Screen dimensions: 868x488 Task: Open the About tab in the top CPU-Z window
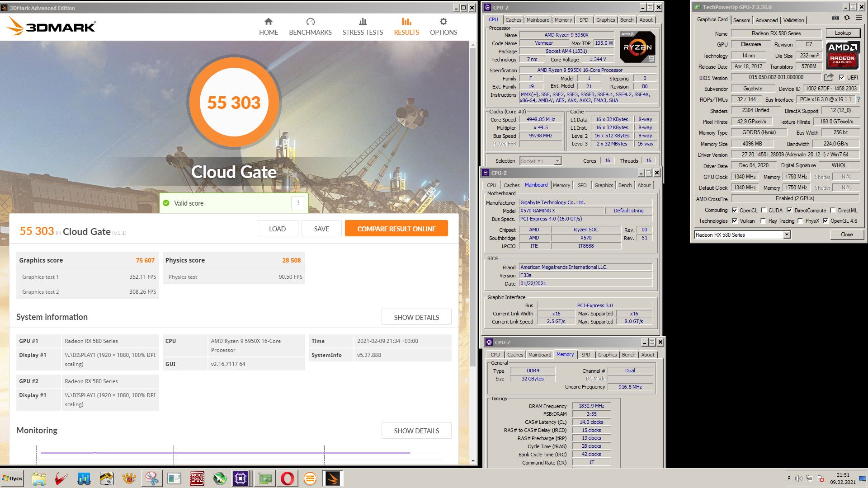click(646, 20)
